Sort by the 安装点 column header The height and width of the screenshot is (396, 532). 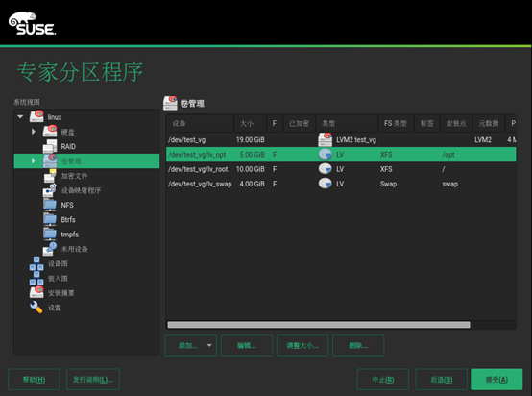pyautogui.click(x=456, y=123)
